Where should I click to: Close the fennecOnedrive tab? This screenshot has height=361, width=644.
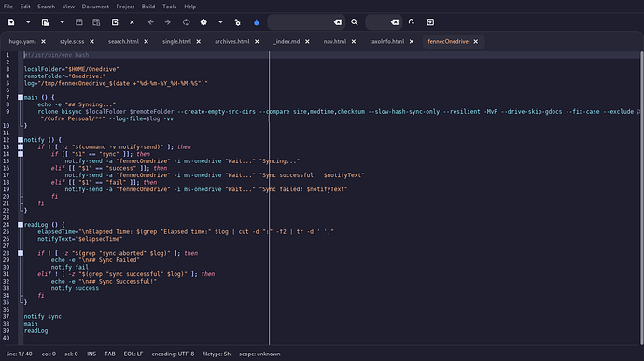(x=476, y=41)
